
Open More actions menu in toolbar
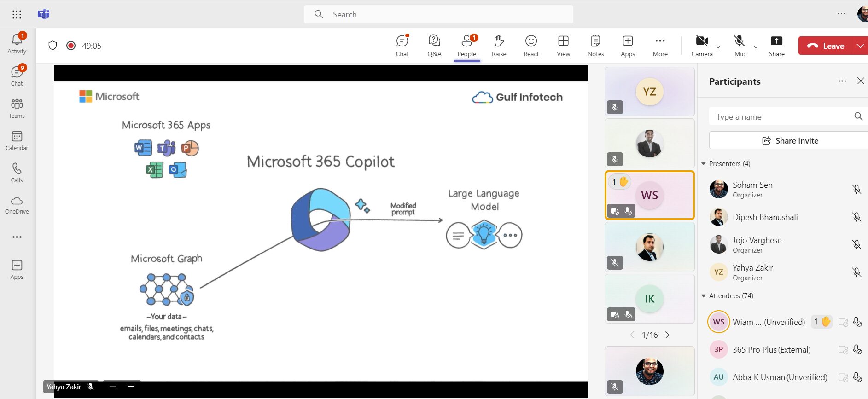coord(660,46)
